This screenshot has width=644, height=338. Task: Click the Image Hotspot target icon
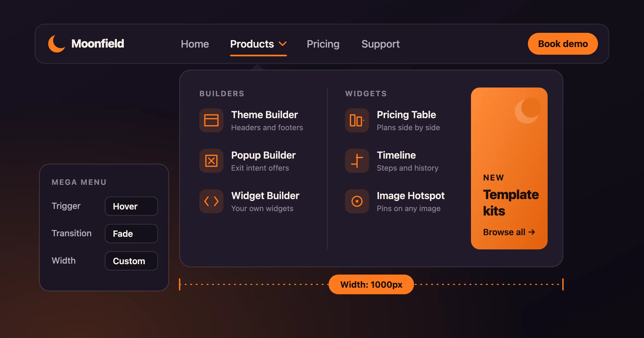coord(357,201)
